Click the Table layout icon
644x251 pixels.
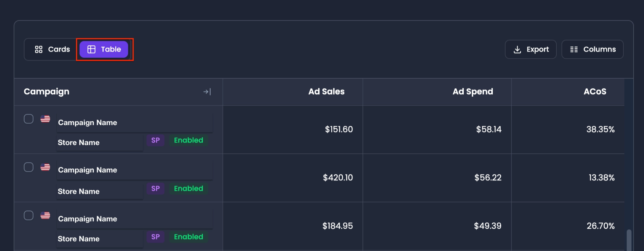click(x=91, y=49)
